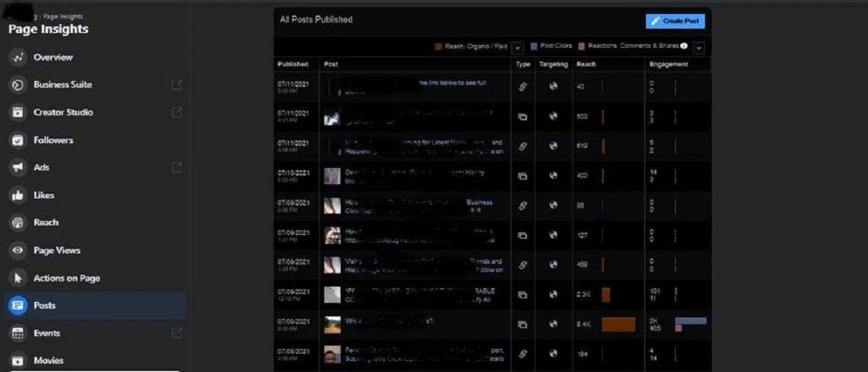Select the Actions on Page cursor icon

[x=18, y=278]
